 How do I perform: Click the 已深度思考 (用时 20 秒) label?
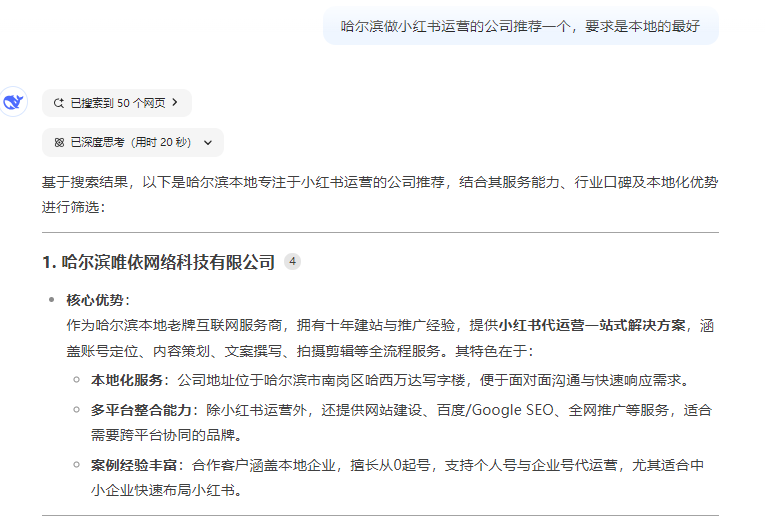(130, 143)
